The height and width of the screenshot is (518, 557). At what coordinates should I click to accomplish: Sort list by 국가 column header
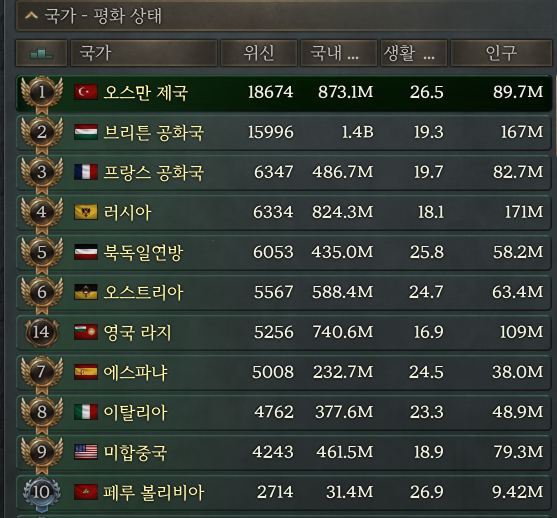(x=144, y=53)
